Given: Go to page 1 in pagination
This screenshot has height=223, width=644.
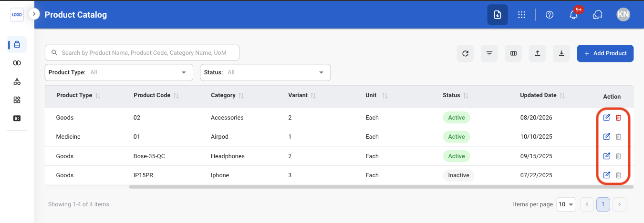Looking at the screenshot, I should 603,204.
